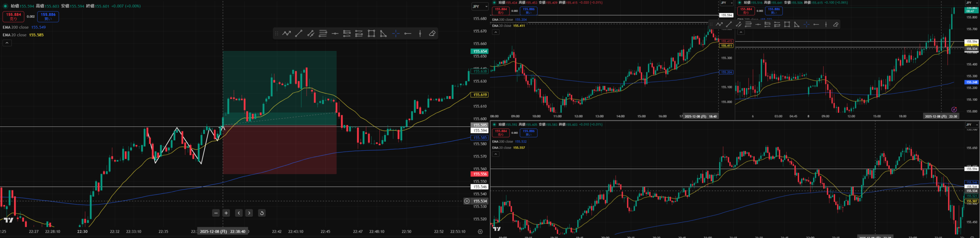Activate the blue crosshair tool
The image size is (980, 238).
pyautogui.click(x=396, y=34)
